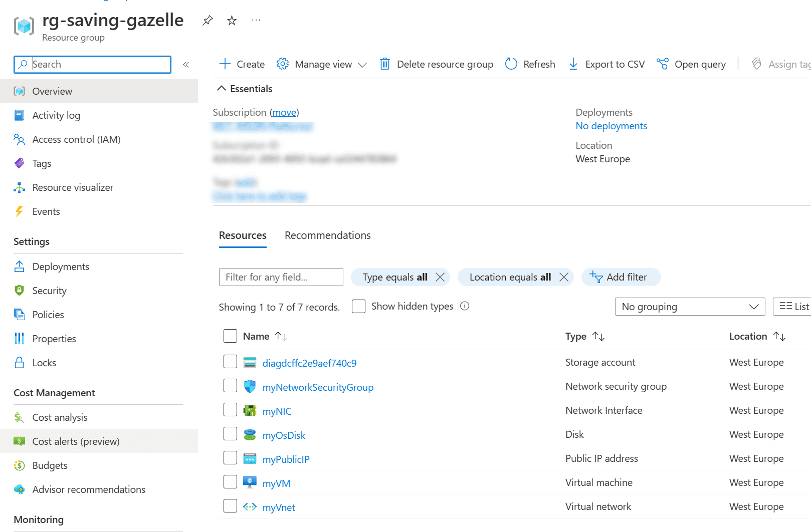The height and width of the screenshot is (532, 811).
Task: Open the myNIC resource link
Action: point(277,411)
